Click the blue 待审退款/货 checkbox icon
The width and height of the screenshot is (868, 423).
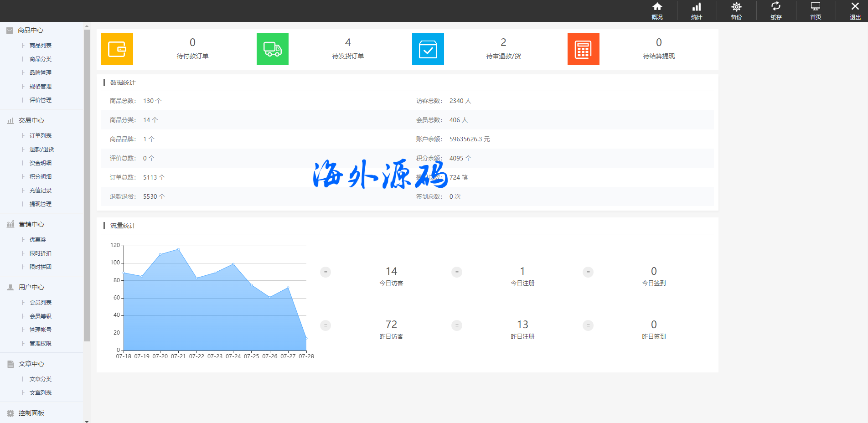point(428,49)
